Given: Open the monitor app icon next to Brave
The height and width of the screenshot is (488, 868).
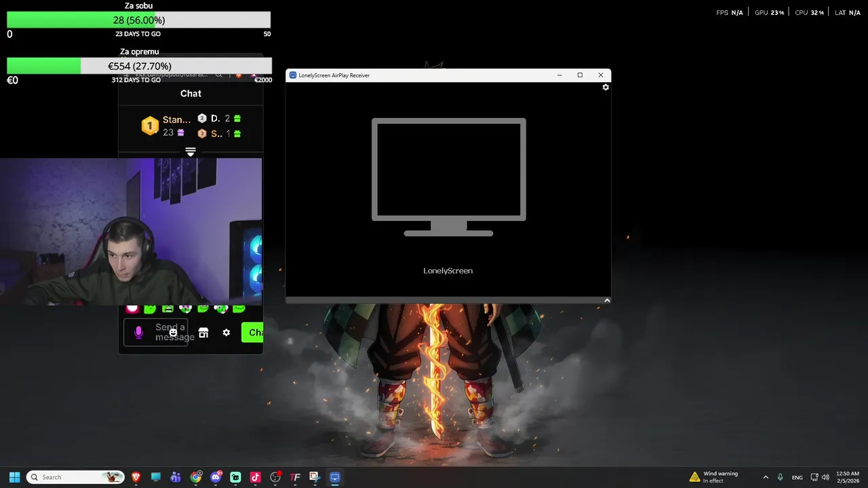Looking at the screenshot, I should coord(155,477).
